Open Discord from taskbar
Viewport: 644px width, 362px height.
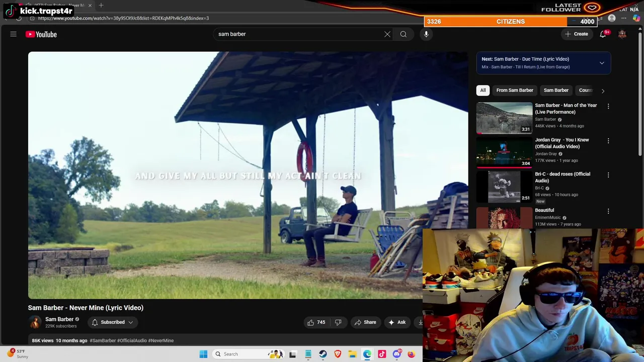coord(397,354)
